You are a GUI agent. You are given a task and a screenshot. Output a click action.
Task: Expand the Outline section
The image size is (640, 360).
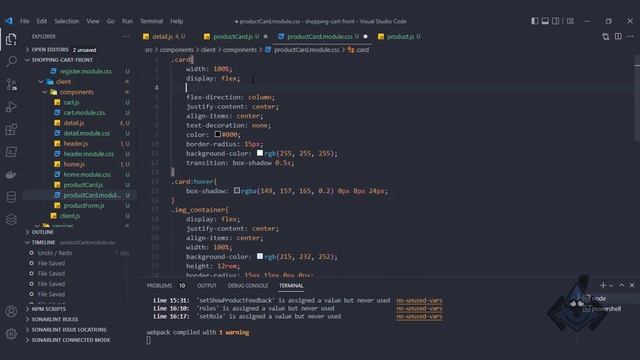[x=80, y=232]
